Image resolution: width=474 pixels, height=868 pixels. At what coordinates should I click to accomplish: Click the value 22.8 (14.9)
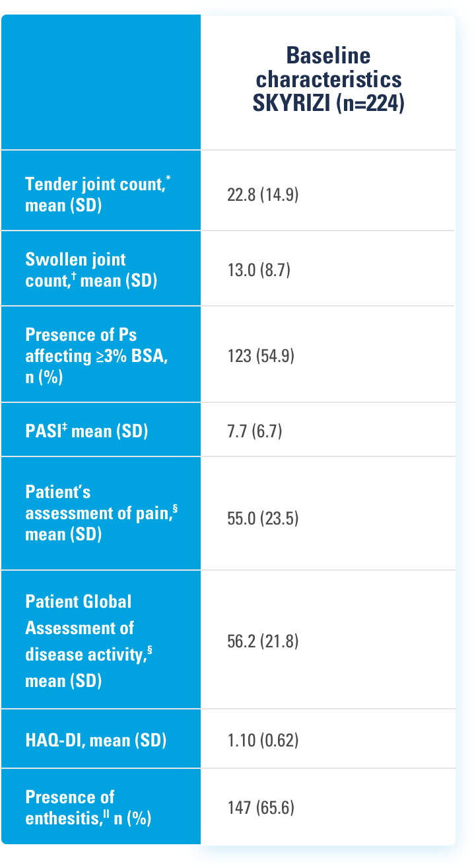coord(263,195)
